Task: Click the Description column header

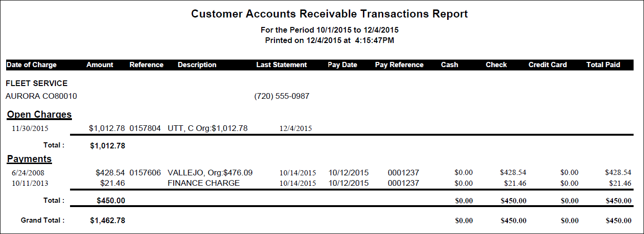Action: (x=197, y=65)
